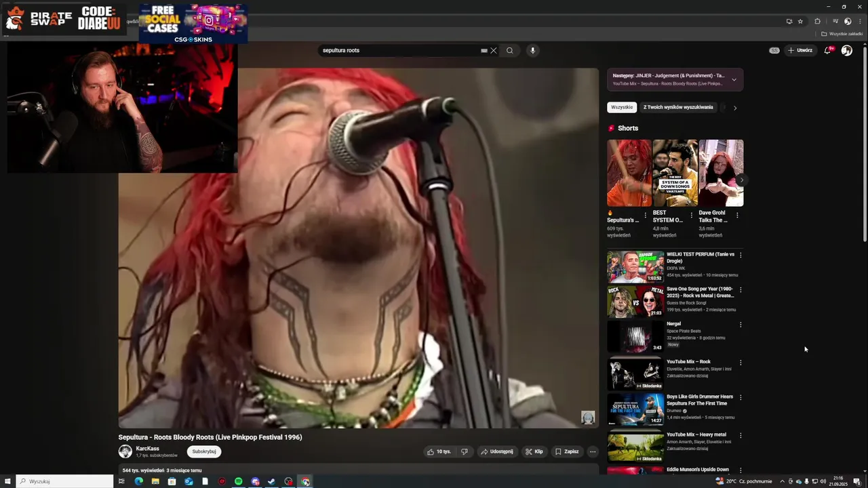Open options for Nergal video
Viewport: 868px width, 488px height.
741,325
